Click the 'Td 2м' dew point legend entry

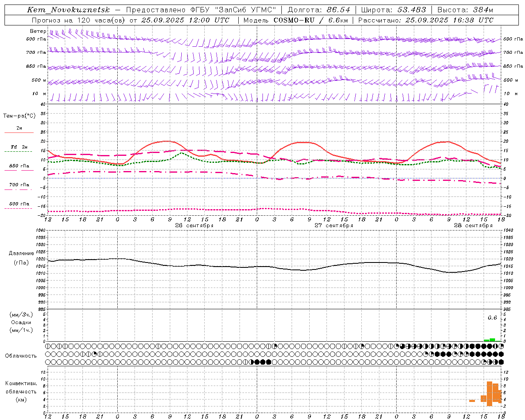point(19,147)
